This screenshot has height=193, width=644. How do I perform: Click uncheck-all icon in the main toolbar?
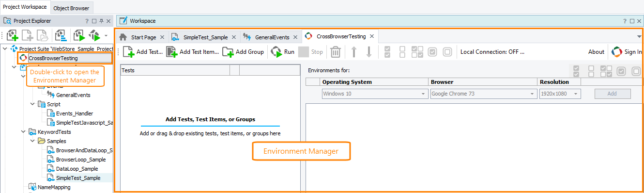pos(403,52)
